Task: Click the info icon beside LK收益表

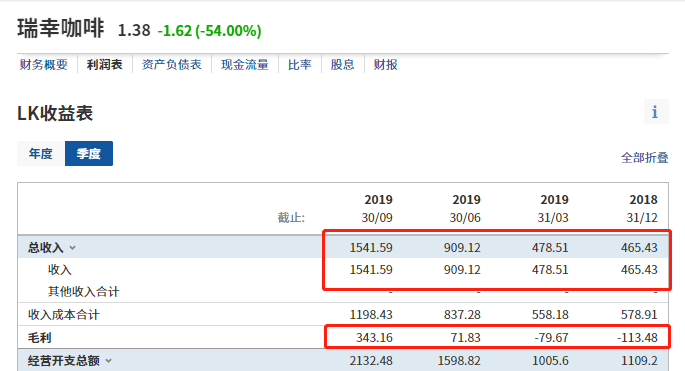Action: (656, 112)
